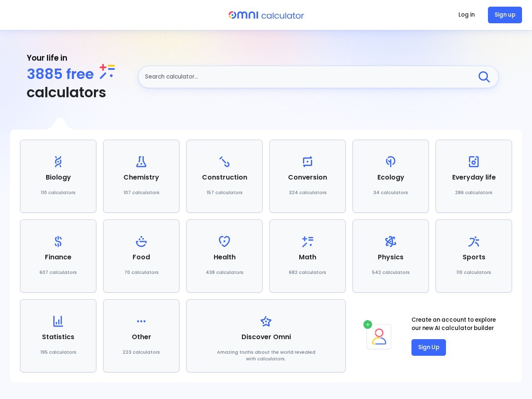Click the Health heart icon
Viewport: 532px width, 399px height.
click(x=224, y=241)
